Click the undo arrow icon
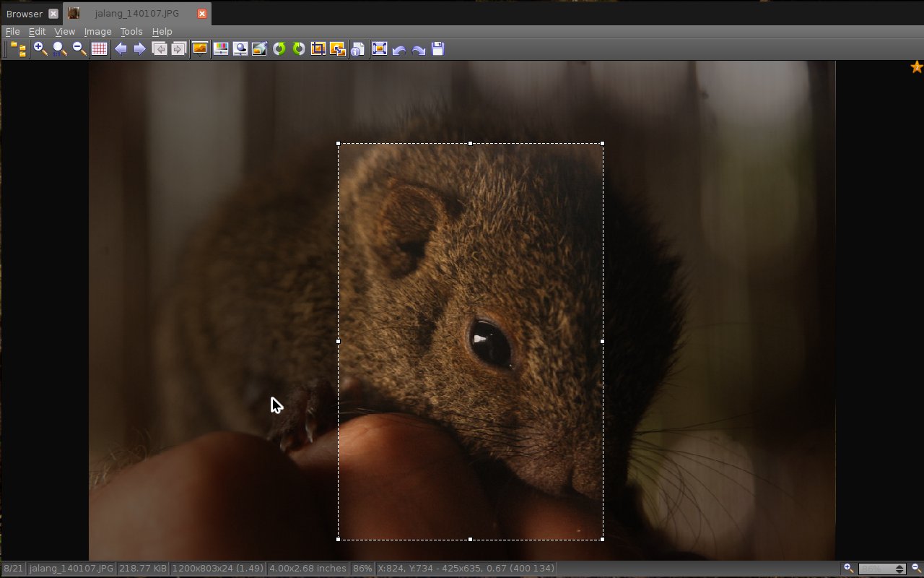Image resolution: width=924 pixels, height=578 pixels. point(398,49)
